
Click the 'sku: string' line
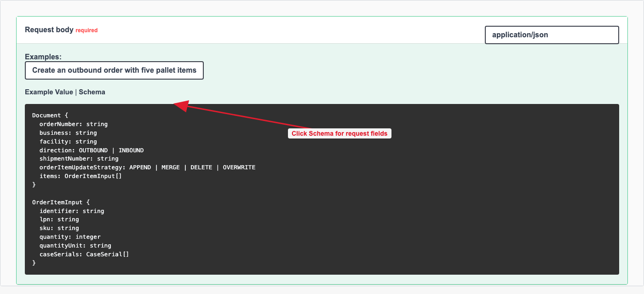click(59, 228)
